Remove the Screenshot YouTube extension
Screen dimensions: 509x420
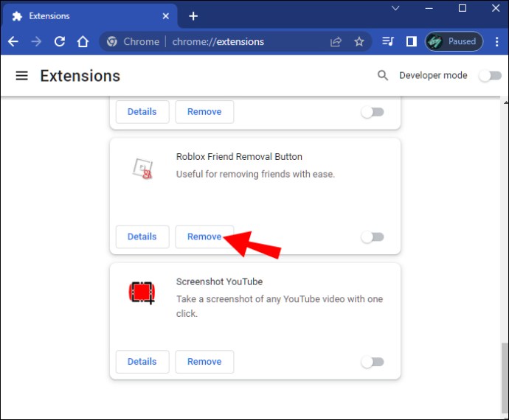204,362
